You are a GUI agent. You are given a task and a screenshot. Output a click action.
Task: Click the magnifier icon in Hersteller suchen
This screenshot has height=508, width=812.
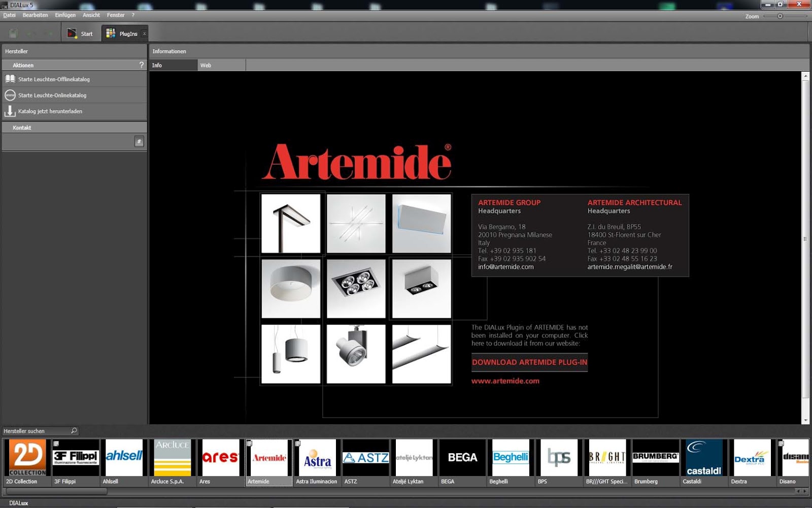click(74, 431)
